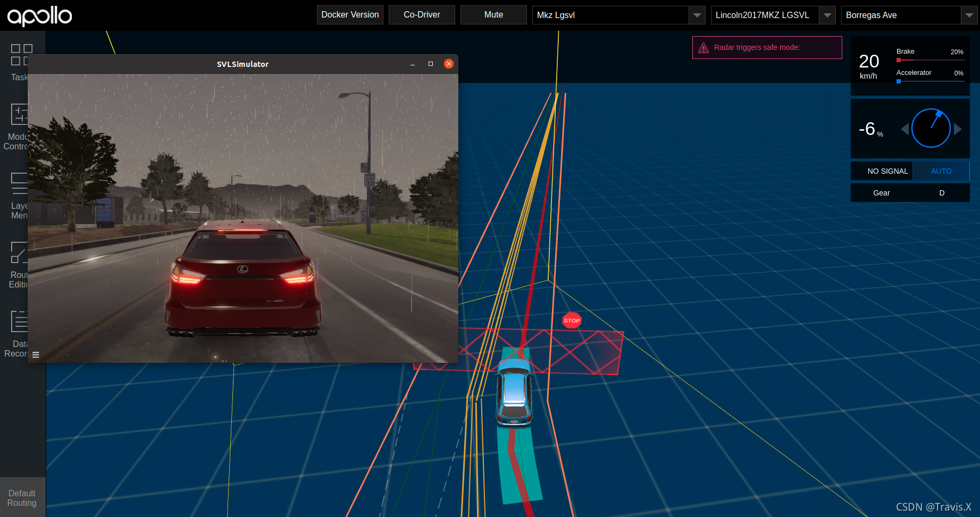This screenshot has width=980, height=517.
Task: Click the Default Routing button
Action: tap(22, 498)
